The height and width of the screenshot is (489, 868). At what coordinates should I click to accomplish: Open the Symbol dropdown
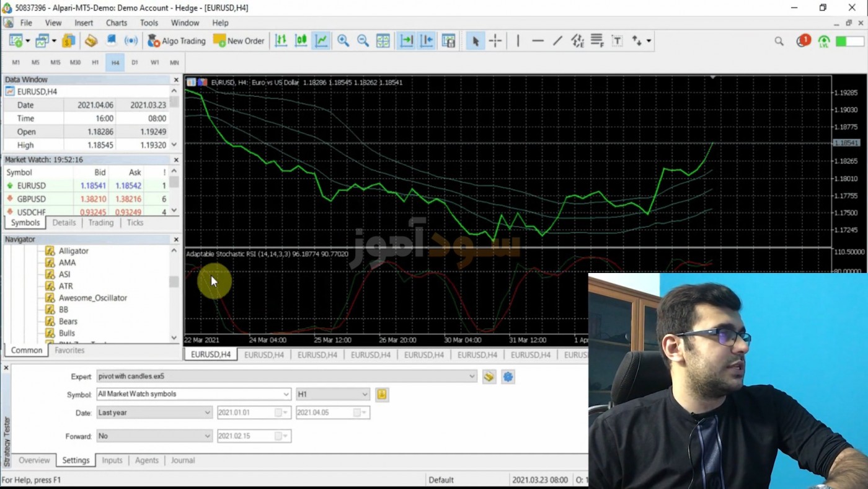pos(193,394)
